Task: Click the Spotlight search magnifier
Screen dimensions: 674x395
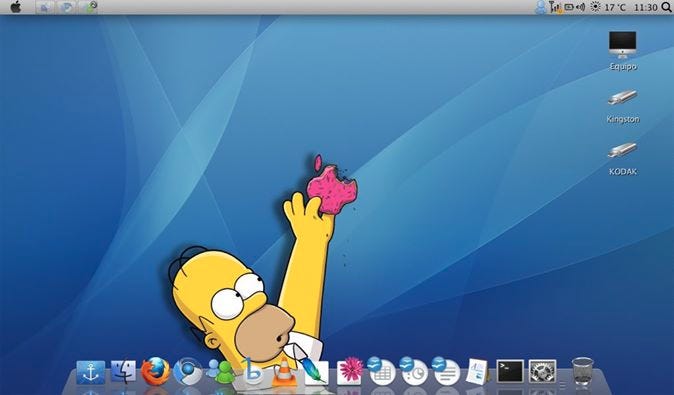Action: point(666,7)
